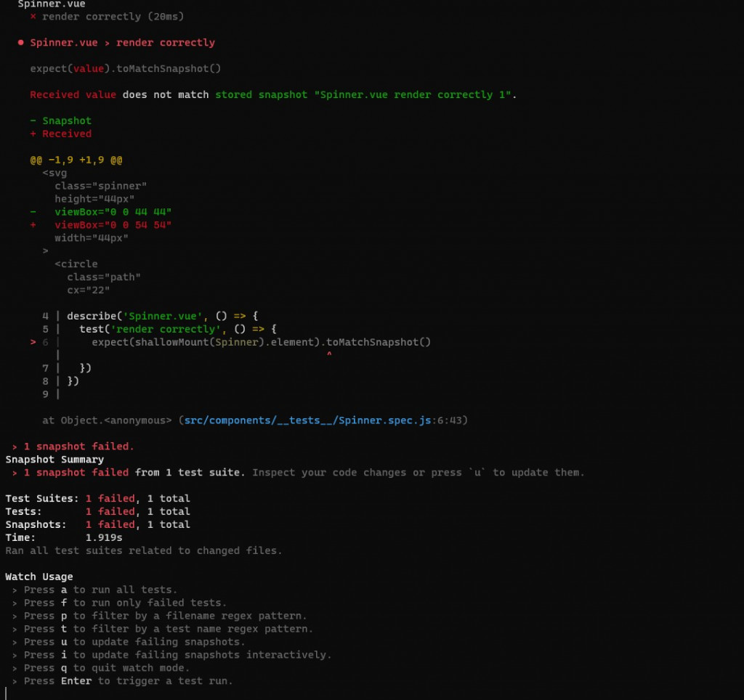The image size is (744, 700).
Task: Select the '× render correctly (20ms)' result line
Action: pyautogui.click(x=107, y=17)
